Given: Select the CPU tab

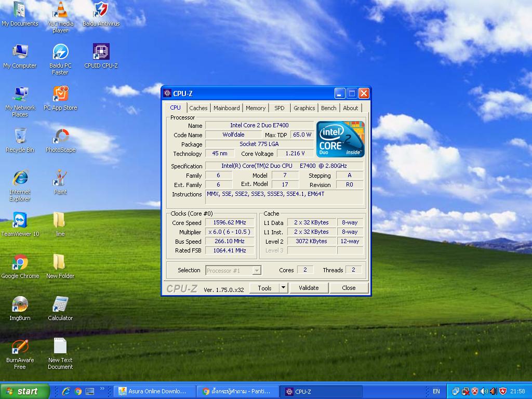Looking at the screenshot, I should (x=176, y=108).
